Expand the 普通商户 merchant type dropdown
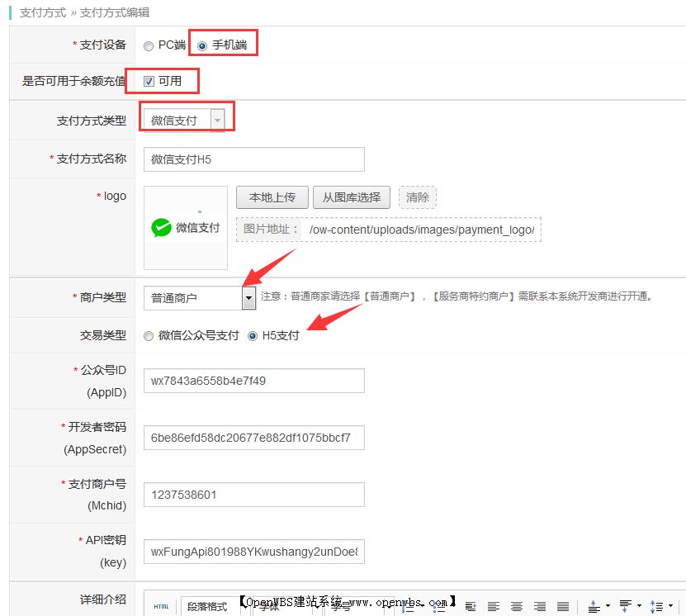The width and height of the screenshot is (686, 616). (248, 297)
